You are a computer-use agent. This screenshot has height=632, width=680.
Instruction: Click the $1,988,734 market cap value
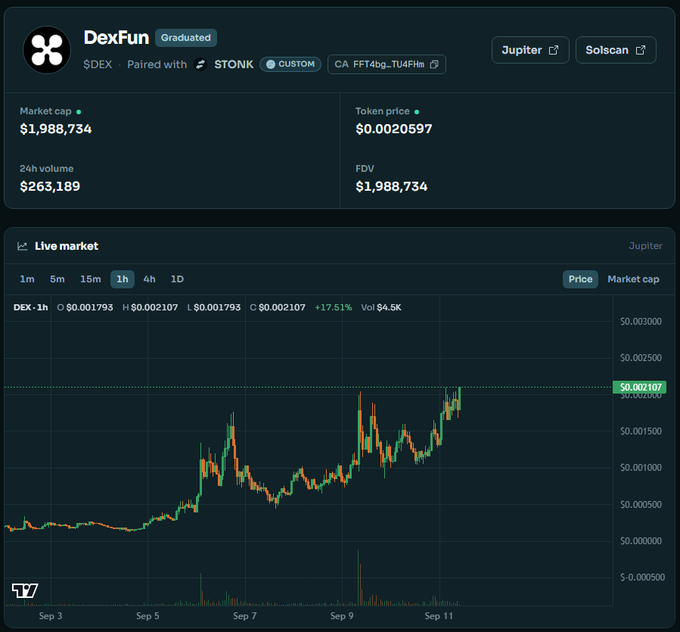point(56,129)
